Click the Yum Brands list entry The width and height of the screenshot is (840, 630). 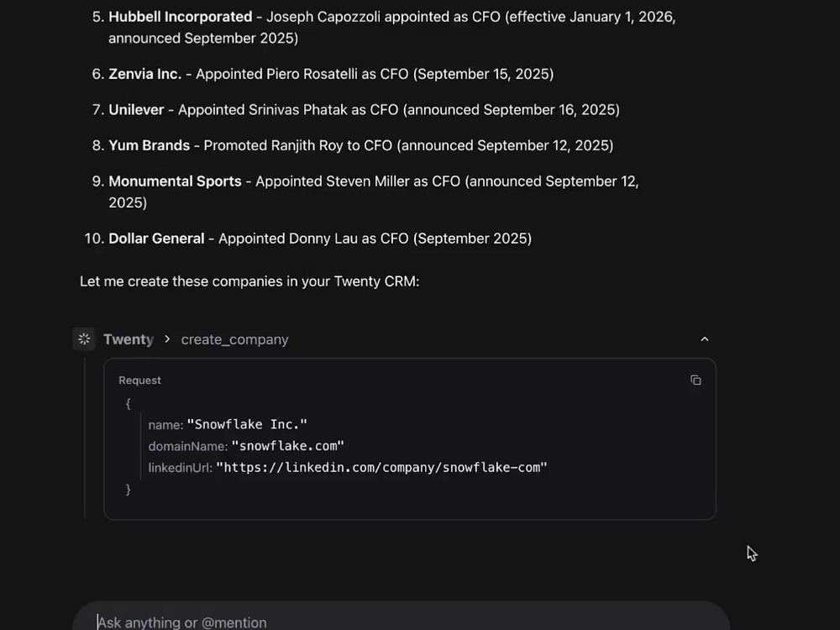coord(149,145)
